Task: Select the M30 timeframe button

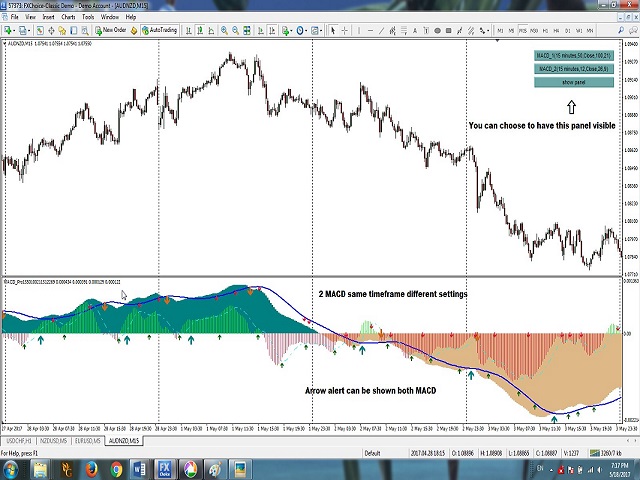Action: click(x=534, y=31)
